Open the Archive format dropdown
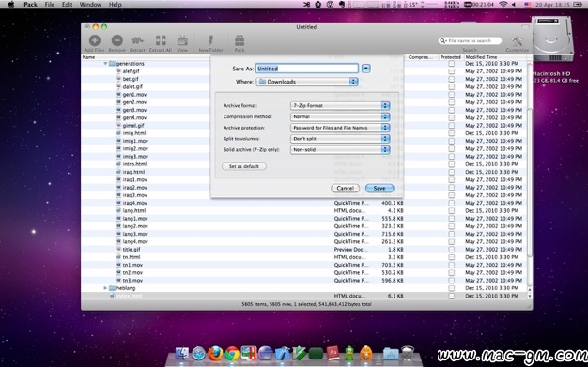588x367 pixels. [x=340, y=106]
